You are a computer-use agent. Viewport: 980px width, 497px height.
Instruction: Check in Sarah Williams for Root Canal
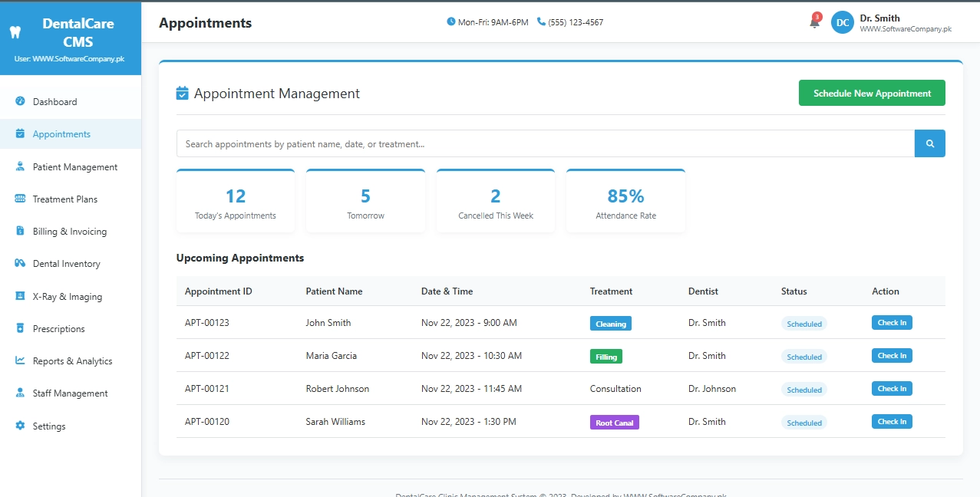(892, 422)
